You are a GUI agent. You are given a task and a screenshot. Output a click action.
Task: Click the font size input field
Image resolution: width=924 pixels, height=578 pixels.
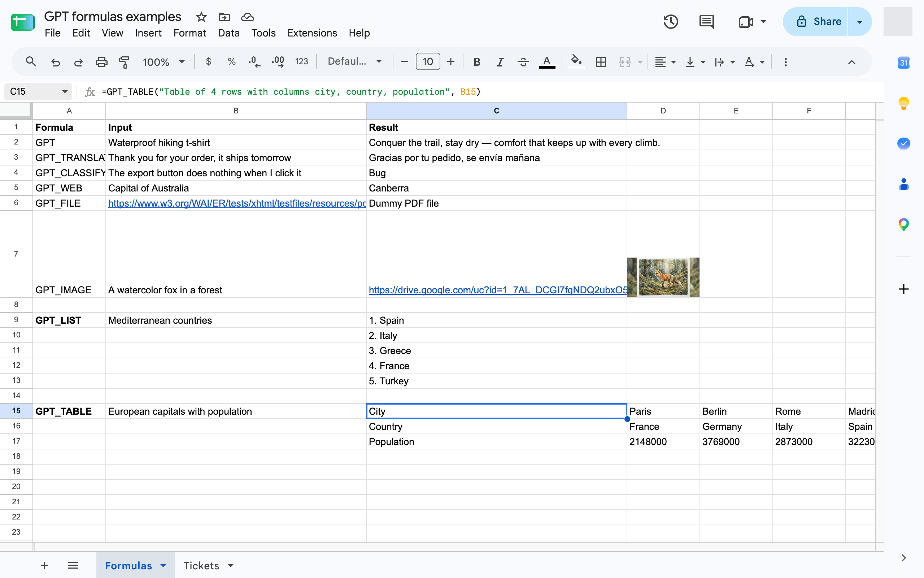point(428,61)
